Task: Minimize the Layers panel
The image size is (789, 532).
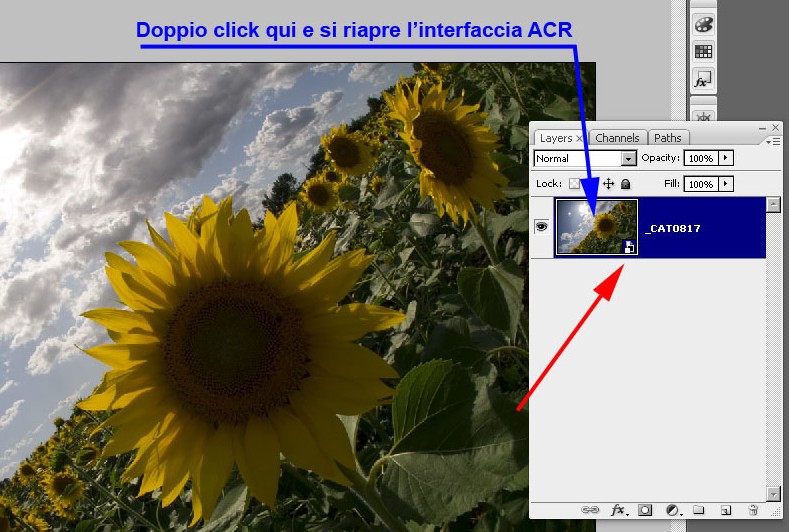Action: [763, 129]
